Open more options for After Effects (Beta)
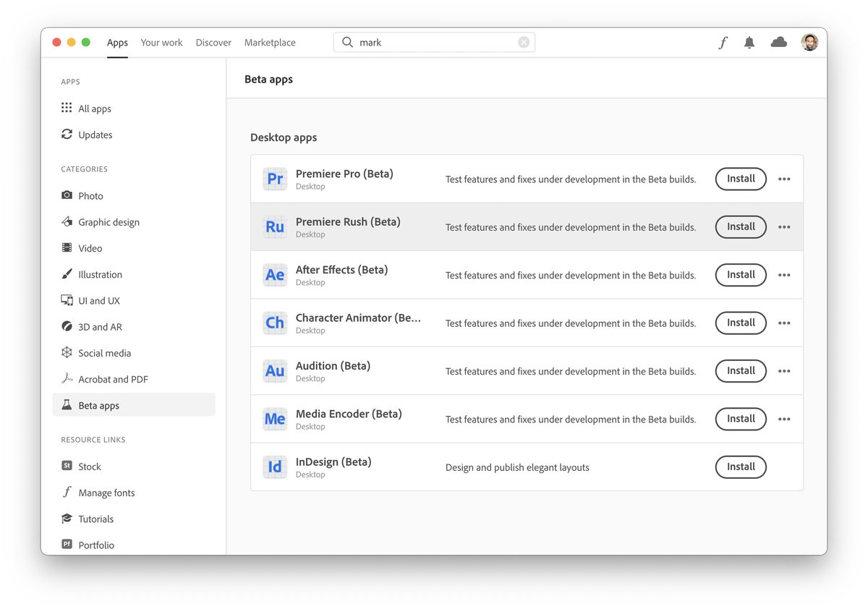 click(x=784, y=276)
